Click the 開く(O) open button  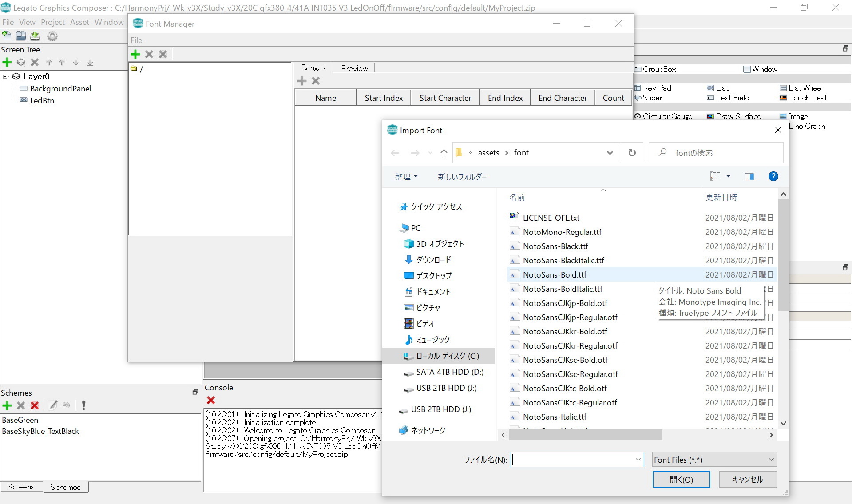click(681, 480)
